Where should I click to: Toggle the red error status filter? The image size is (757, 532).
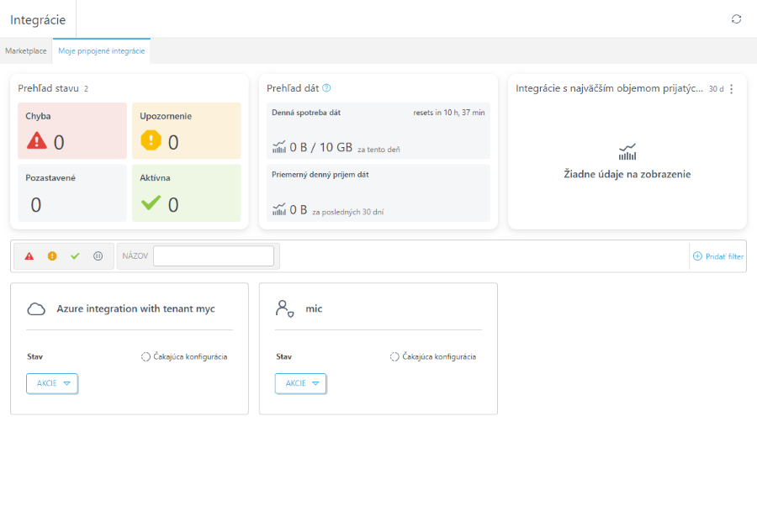tap(29, 256)
